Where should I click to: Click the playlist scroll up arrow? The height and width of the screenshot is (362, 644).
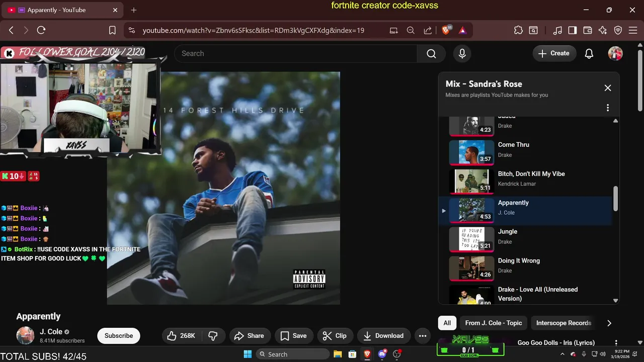[x=615, y=121]
